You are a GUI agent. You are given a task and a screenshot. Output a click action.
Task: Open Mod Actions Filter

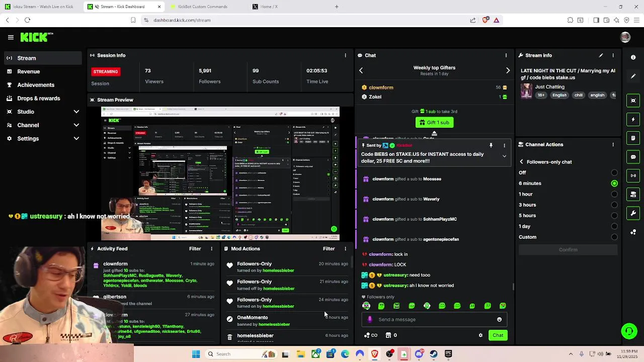(x=329, y=249)
